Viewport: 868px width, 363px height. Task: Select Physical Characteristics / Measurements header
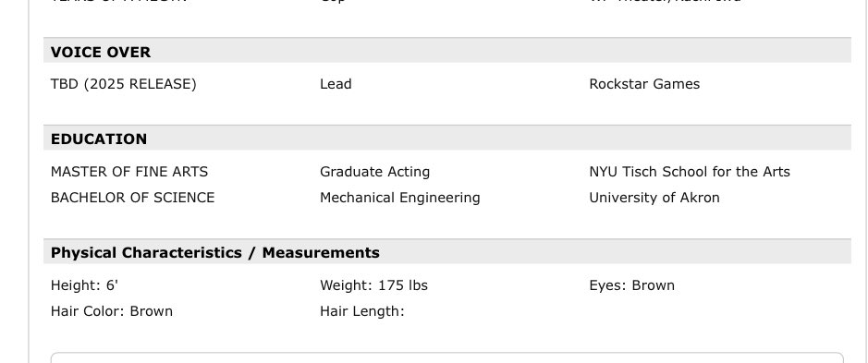pyautogui.click(x=214, y=253)
